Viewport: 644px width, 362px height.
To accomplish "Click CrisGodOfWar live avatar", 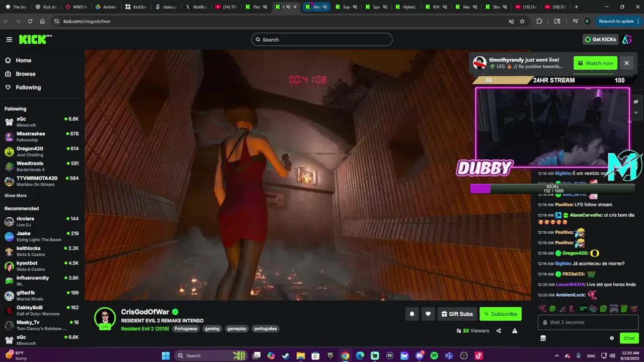I will click(x=105, y=318).
